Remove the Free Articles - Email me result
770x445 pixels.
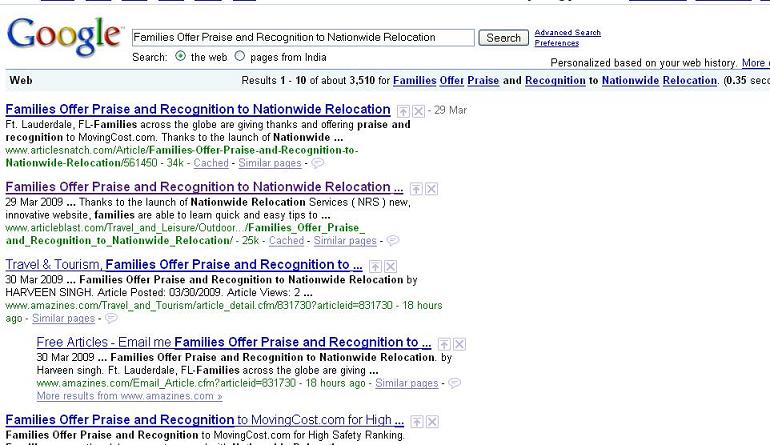click(460, 344)
